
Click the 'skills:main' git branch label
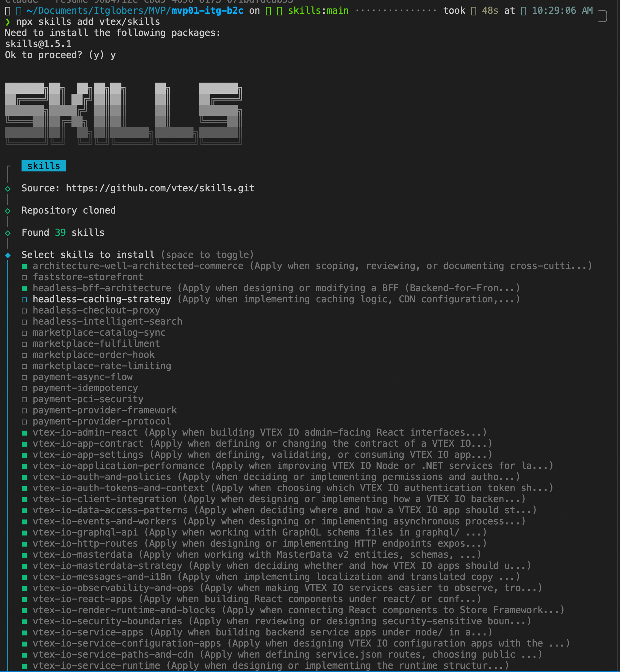pyautogui.click(x=318, y=11)
